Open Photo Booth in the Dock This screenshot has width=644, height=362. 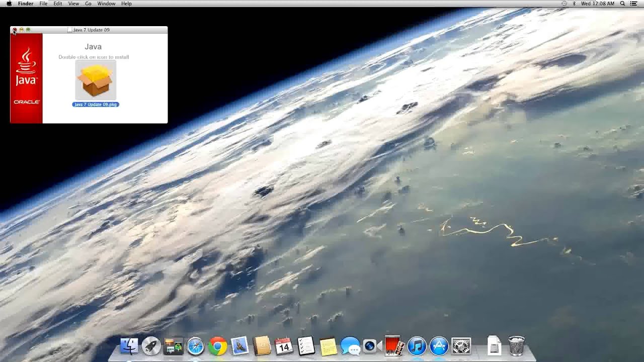pos(394,346)
